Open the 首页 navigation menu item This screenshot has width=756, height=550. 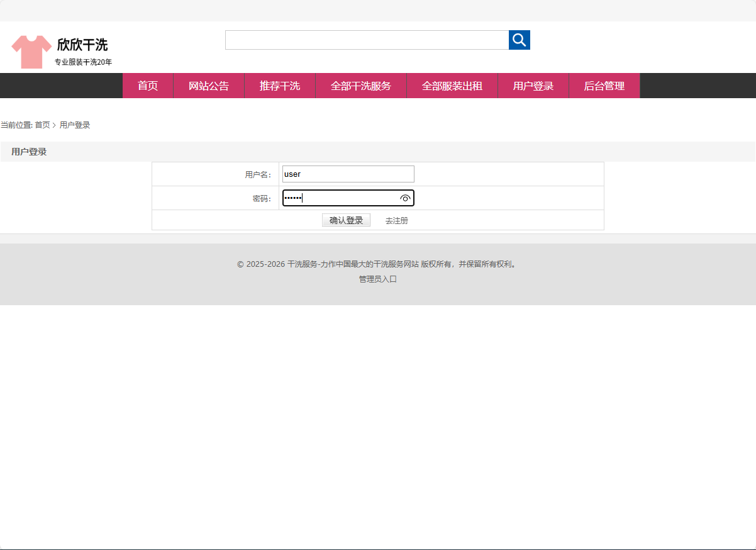click(x=148, y=86)
